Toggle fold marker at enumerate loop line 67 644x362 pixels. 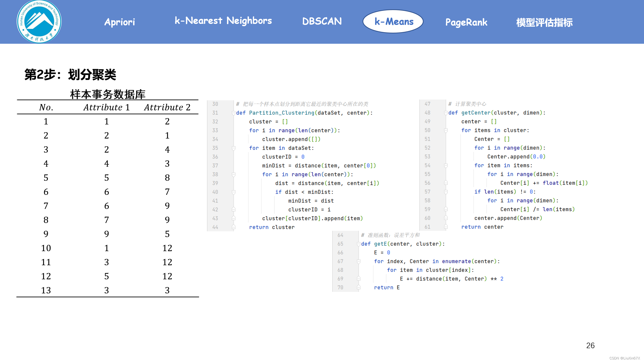[359, 261]
